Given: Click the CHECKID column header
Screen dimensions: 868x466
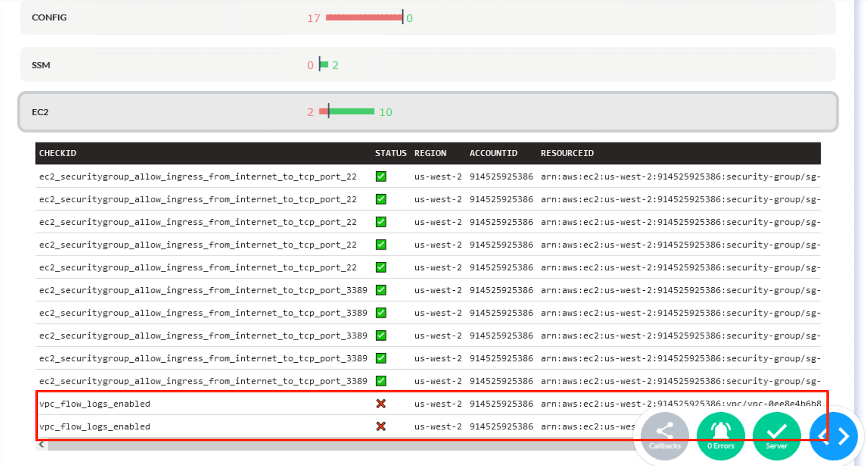Looking at the screenshot, I should click(x=58, y=153).
